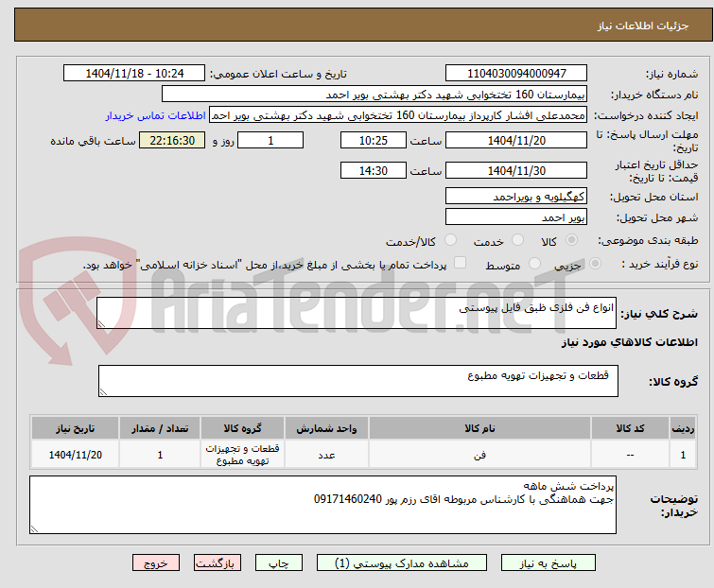
Task: Click the گروه کالا textarea
Action: (x=358, y=381)
